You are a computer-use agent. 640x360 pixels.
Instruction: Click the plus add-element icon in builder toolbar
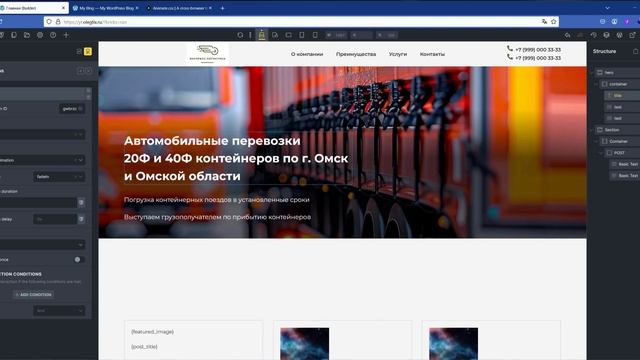[x=66, y=35]
